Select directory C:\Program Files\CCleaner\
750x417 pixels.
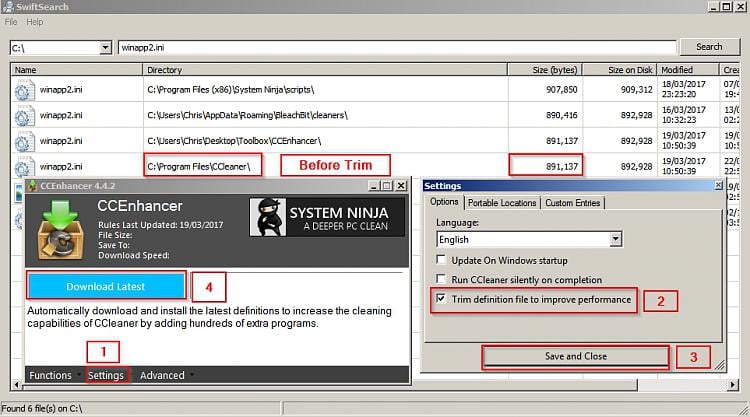199,166
